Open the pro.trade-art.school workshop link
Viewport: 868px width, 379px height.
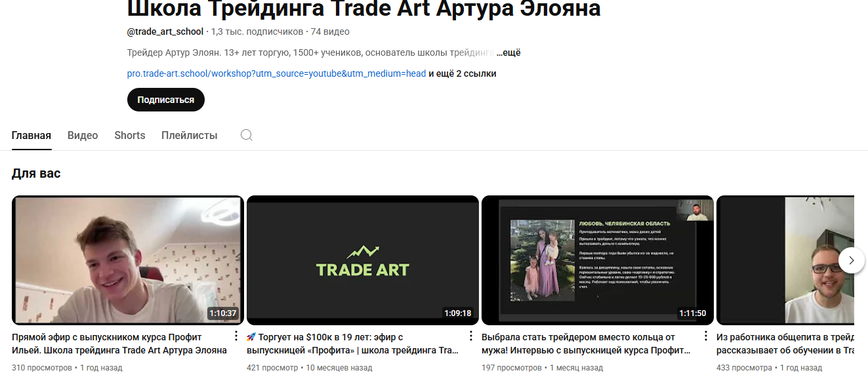point(276,73)
